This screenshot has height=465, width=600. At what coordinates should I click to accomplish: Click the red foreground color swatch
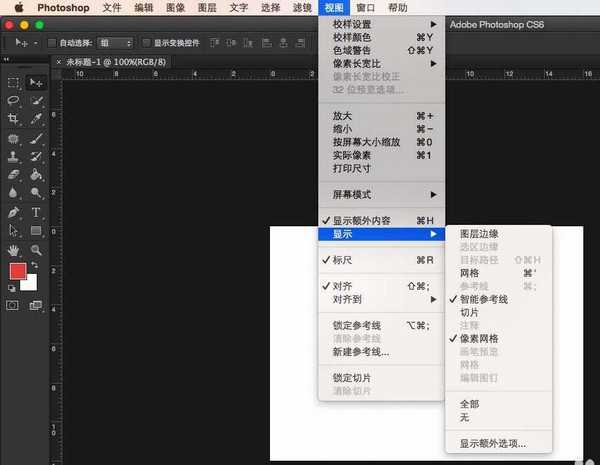click(18, 271)
